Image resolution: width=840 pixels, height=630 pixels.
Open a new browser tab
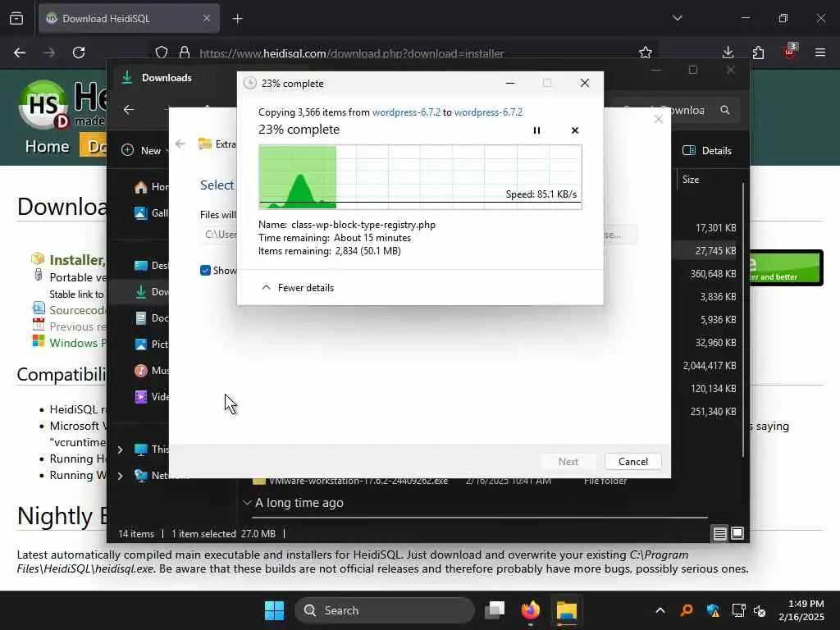(237, 19)
